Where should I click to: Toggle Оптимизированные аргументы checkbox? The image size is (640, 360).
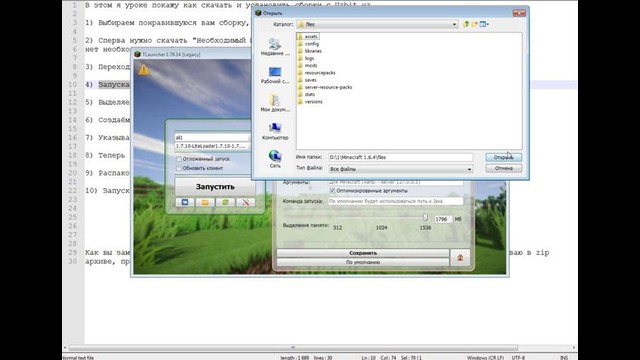(x=332, y=191)
